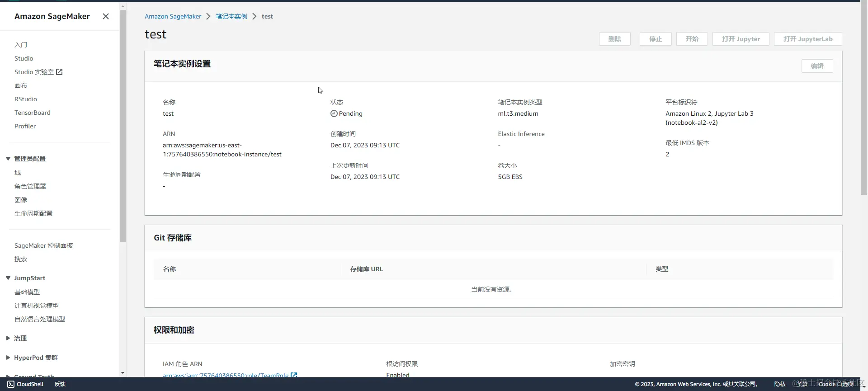The height and width of the screenshot is (391, 868).
Task: Click the creation time Dec 07, 2023 value
Action: coord(365,145)
